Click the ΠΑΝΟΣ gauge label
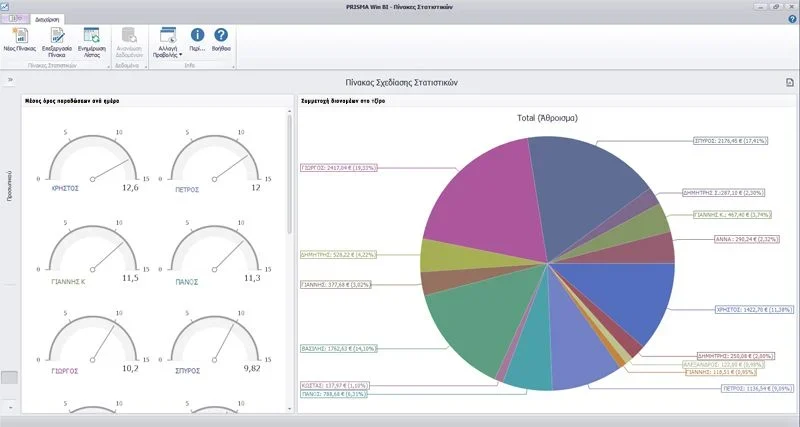Screen dimensions: 800x427 [188, 282]
